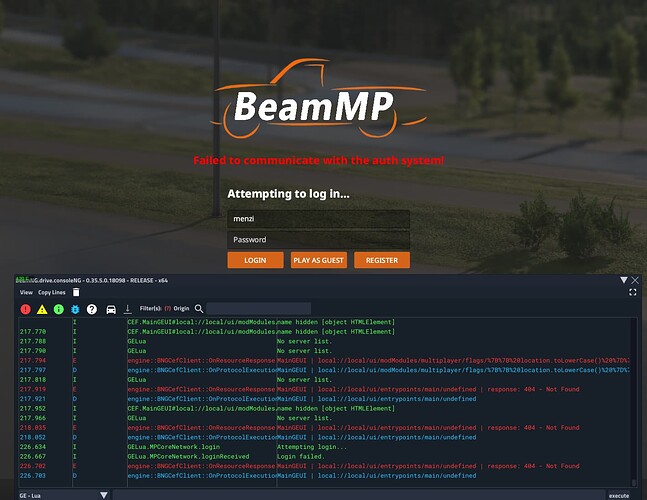Click the 226.703 debug log timestamp
Screen dimensions: 647x500
33,476
